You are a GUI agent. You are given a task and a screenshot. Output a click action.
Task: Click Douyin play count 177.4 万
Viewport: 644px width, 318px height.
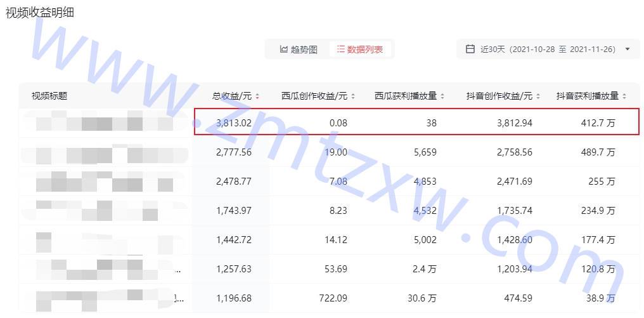tap(598, 240)
